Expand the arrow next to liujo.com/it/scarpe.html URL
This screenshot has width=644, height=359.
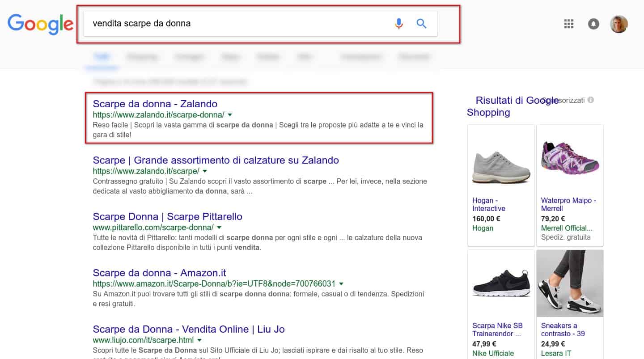coord(199,340)
